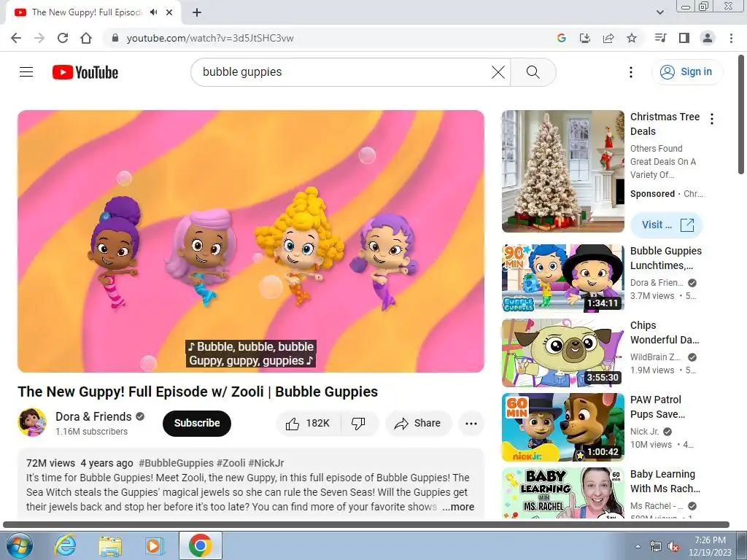Open the YouTube hamburger guide menu
747x560 pixels.
[26, 72]
